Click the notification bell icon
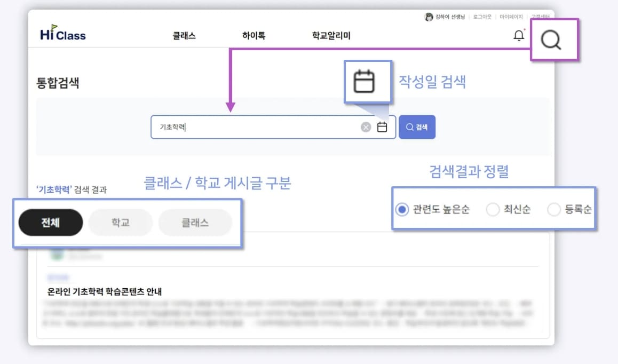 pos(517,34)
